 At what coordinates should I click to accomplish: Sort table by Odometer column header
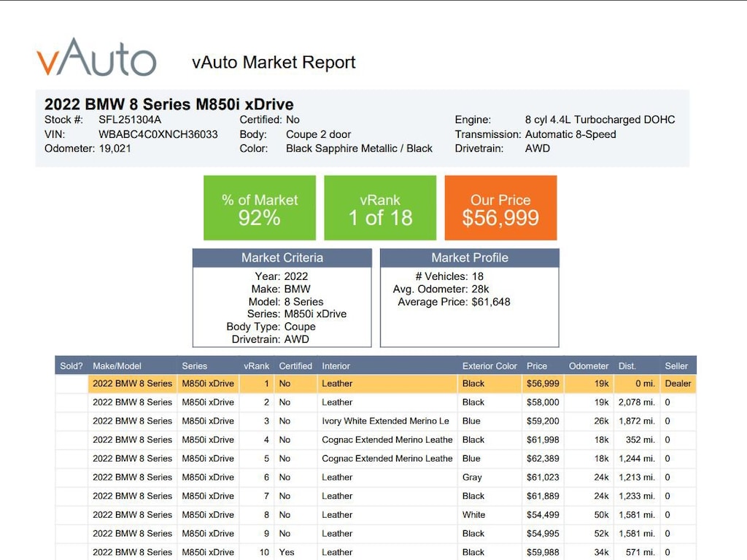pos(588,366)
